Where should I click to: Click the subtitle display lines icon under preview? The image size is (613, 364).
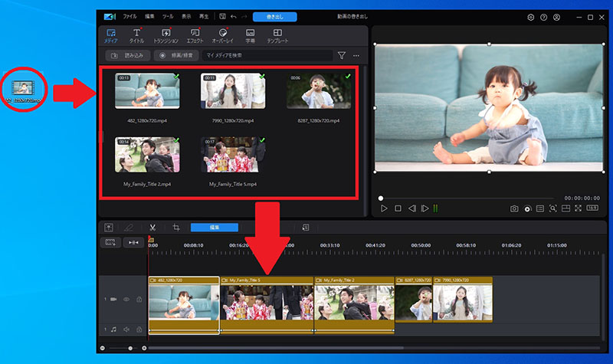(540, 208)
